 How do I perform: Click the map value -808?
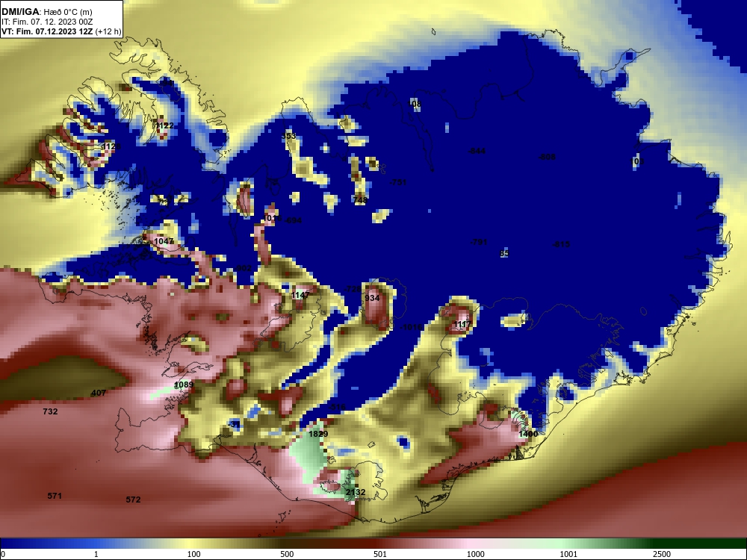[547, 157]
